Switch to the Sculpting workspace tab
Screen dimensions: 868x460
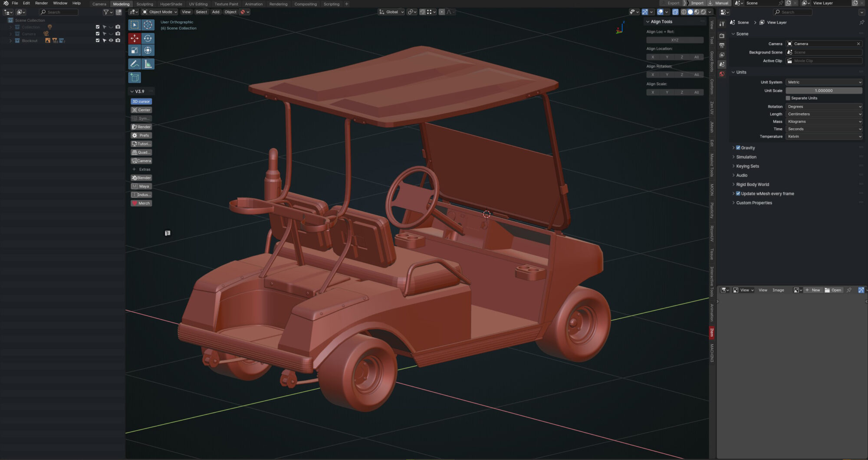(x=145, y=4)
